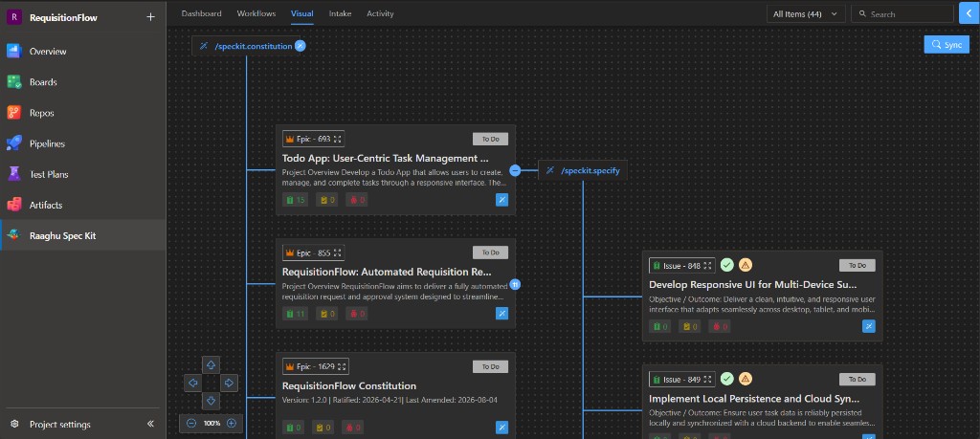
Task: Click To Do status on Epic 693
Action: pos(490,139)
